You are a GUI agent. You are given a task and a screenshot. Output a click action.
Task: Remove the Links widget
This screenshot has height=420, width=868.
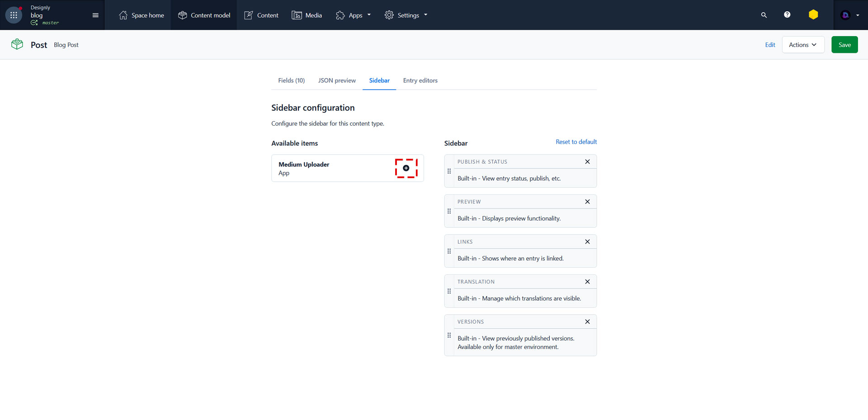(587, 242)
